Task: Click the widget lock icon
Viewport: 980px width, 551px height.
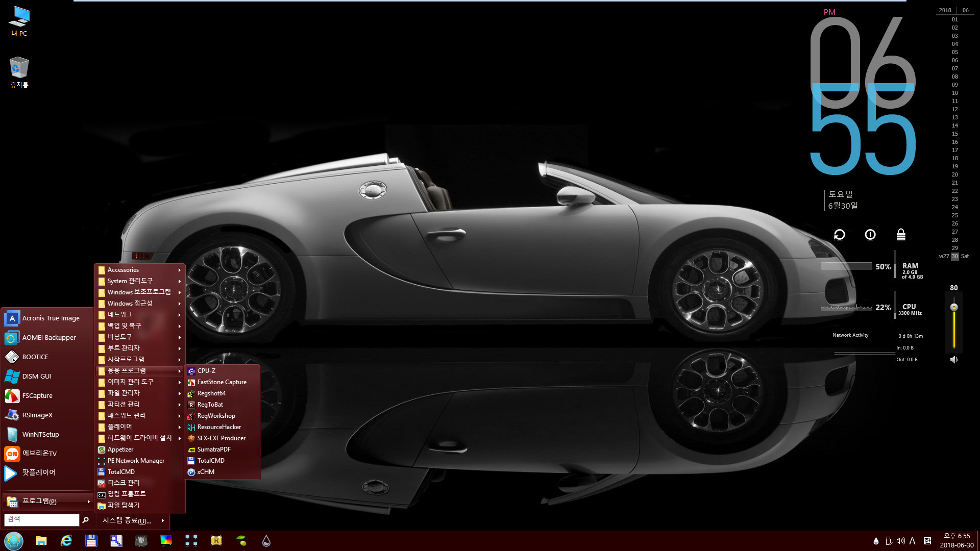Action: [x=901, y=234]
